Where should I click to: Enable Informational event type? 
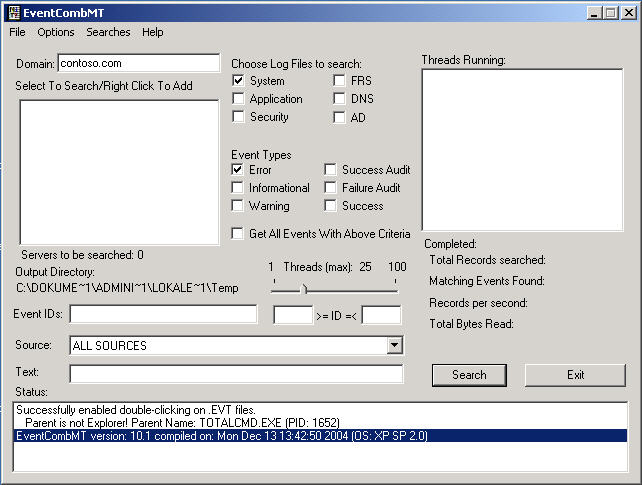[237, 187]
